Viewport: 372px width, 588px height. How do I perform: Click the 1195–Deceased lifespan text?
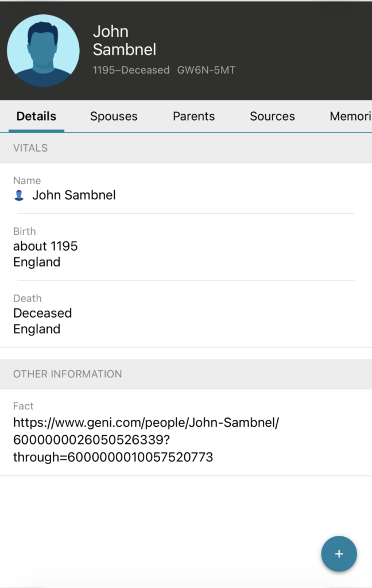point(131,70)
